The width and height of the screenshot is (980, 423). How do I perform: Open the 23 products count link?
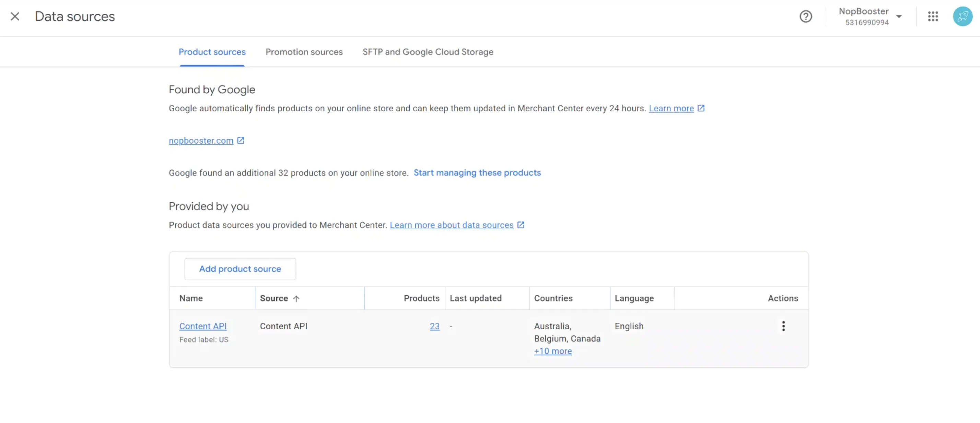pos(434,326)
